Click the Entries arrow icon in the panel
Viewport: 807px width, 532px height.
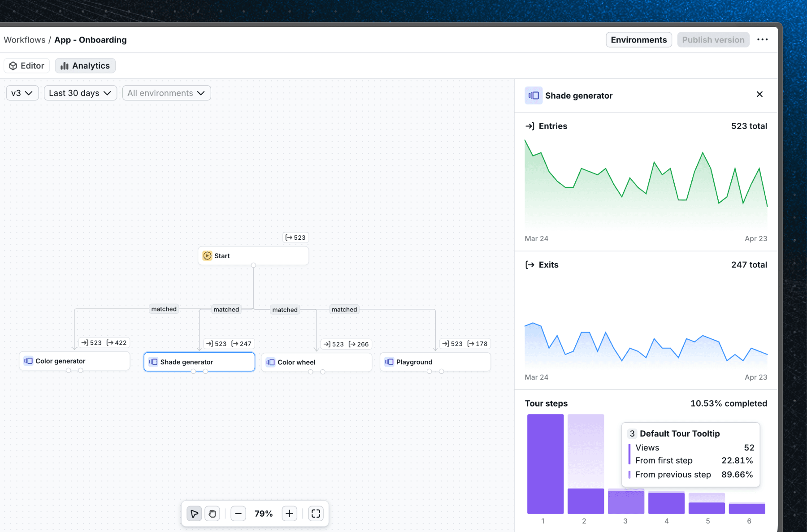(530, 126)
